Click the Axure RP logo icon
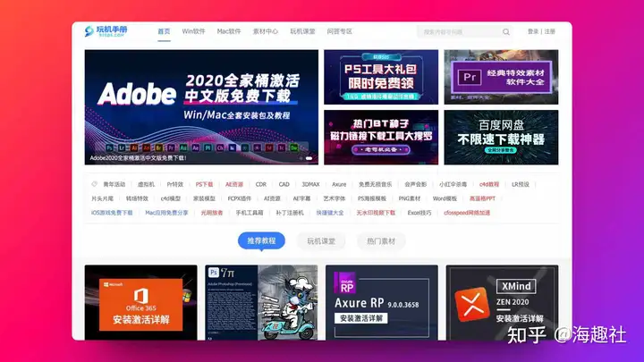This screenshot has width=644, height=362. tap(345, 284)
